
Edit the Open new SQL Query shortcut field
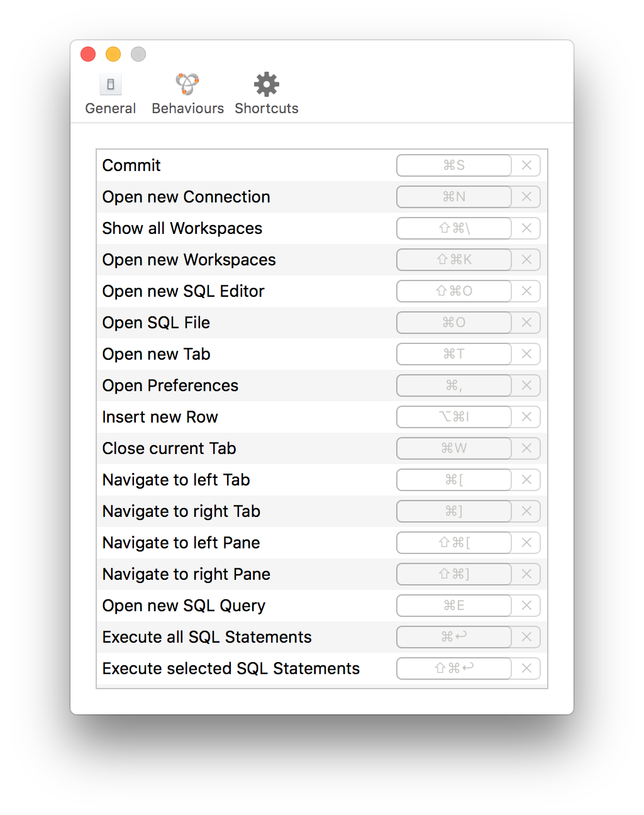(453, 606)
